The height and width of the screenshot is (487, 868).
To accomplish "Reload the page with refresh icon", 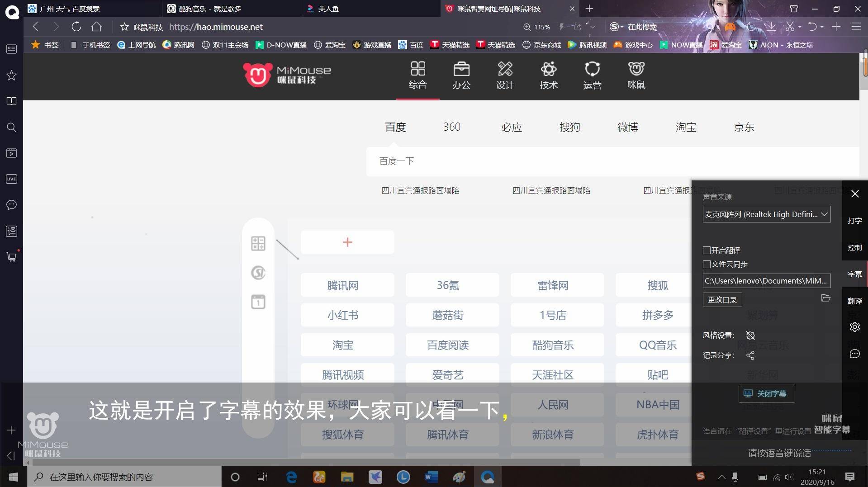I will (76, 27).
